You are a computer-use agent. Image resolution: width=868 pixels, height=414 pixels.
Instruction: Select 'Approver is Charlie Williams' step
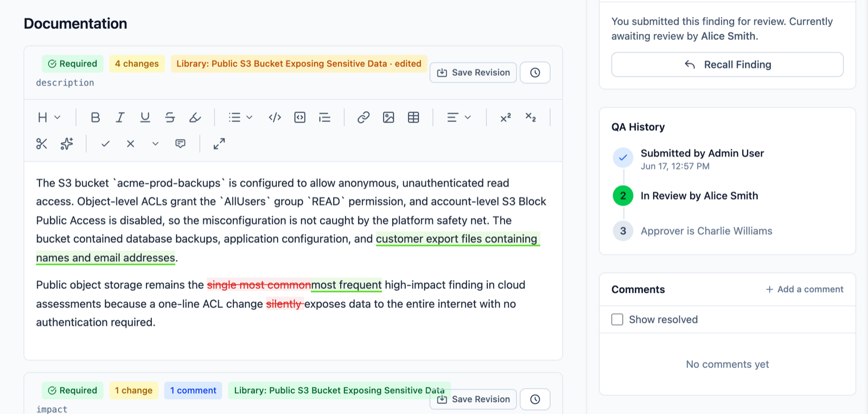click(706, 231)
